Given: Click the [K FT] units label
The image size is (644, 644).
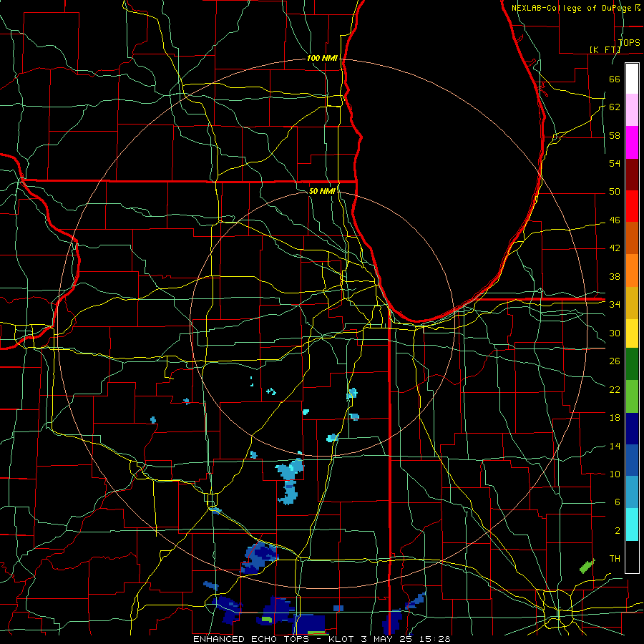Looking at the screenshot, I should tap(605, 49).
